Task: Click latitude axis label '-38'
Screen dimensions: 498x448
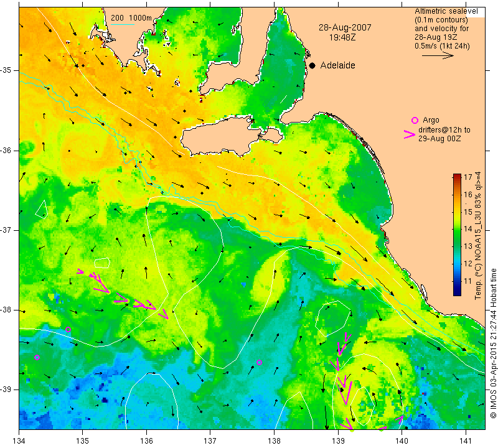Action: [x=6, y=310]
